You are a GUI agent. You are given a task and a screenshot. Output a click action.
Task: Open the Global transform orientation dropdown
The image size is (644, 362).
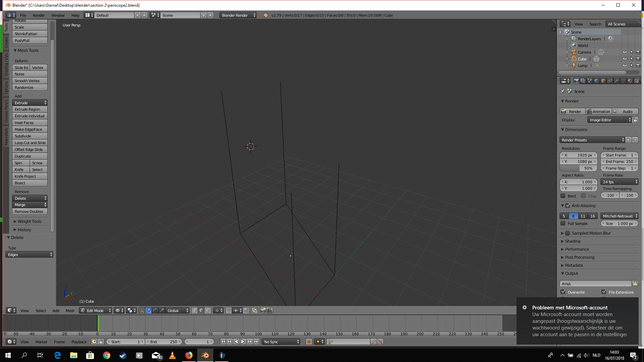pos(177,310)
